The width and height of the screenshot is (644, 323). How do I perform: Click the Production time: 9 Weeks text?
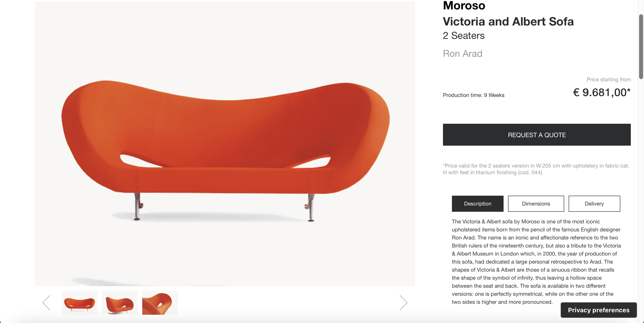[x=474, y=95]
